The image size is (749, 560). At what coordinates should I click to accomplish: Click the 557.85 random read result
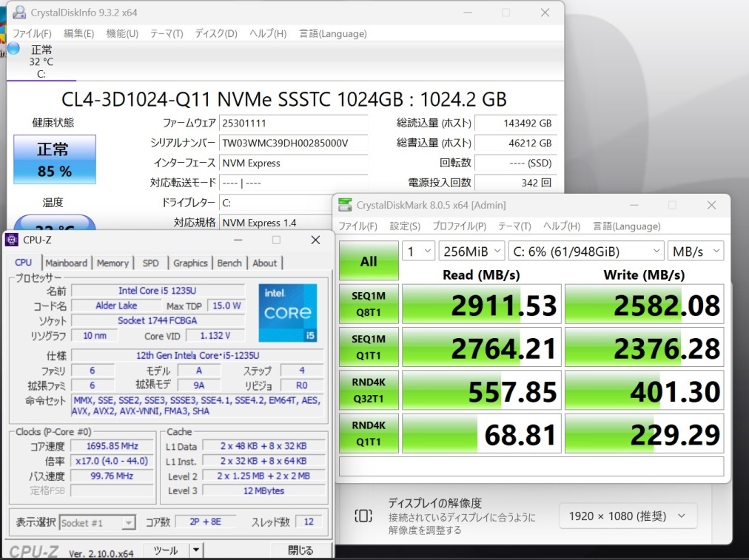[x=482, y=390]
